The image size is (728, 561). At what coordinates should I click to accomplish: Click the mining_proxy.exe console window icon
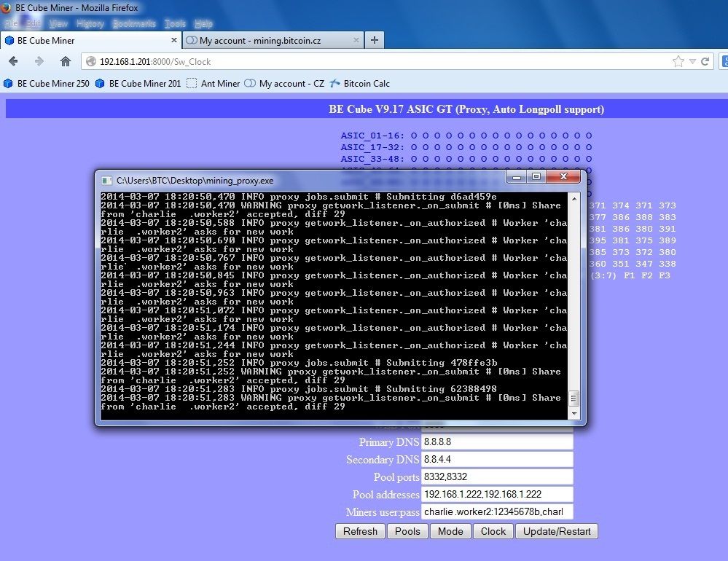[x=106, y=180]
